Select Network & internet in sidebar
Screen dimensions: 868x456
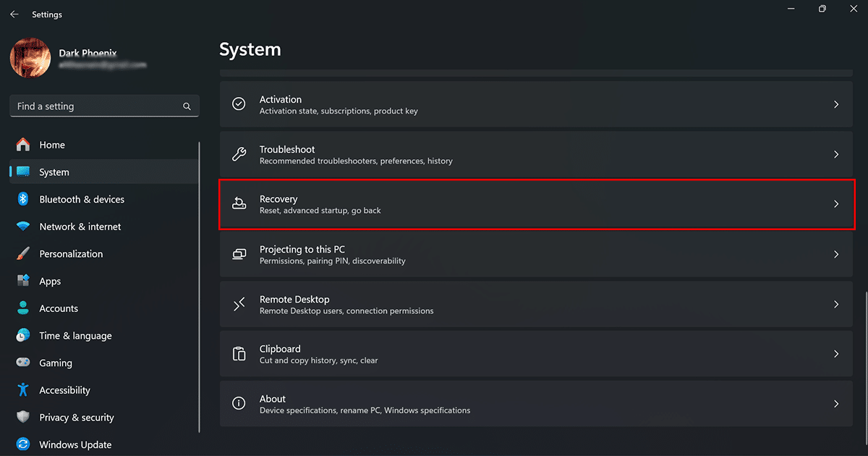click(x=80, y=226)
